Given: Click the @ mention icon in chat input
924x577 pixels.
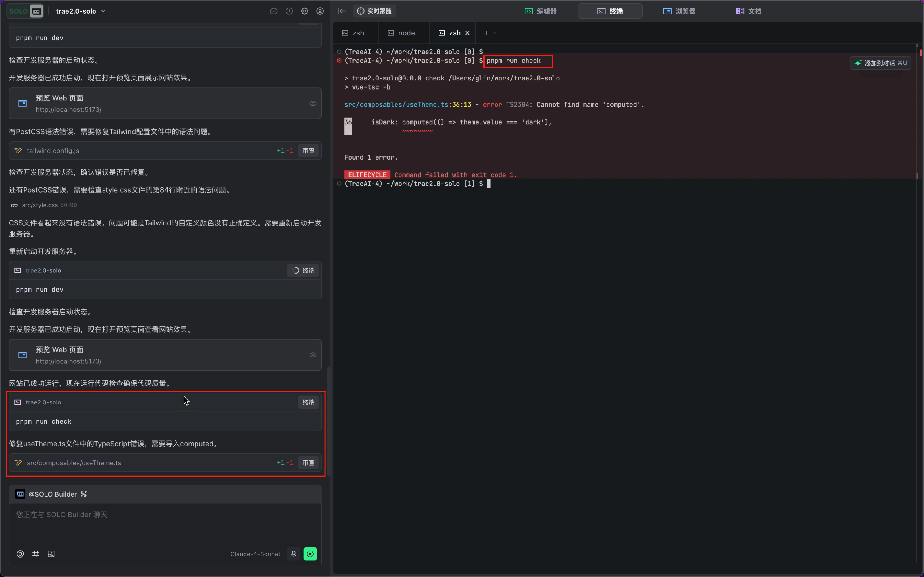Looking at the screenshot, I should [19, 554].
